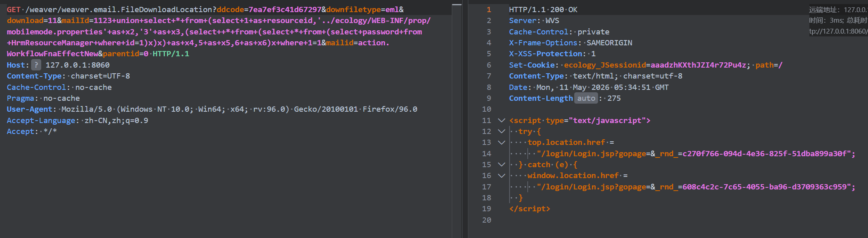Click the Date response header line
868x238 pixels.
coord(589,87)
